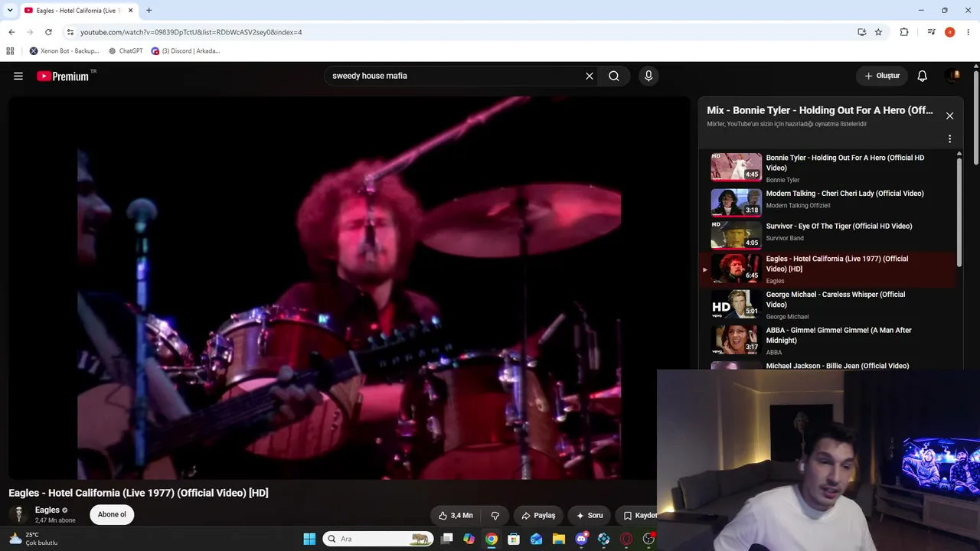Open the Chrome profile avatar
Viewport: 980px width, 551px height.
(x=949, y=32)
